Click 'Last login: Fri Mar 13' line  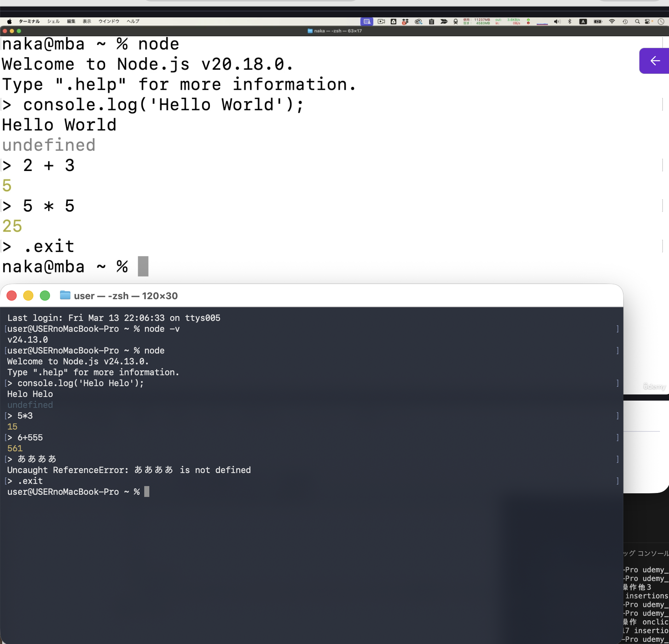pos(114,318)
